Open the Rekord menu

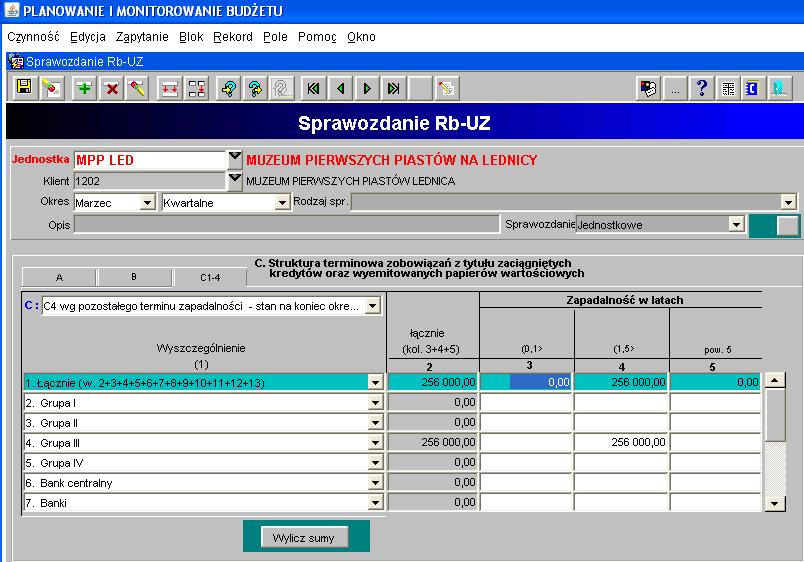(x=233, y=37)
